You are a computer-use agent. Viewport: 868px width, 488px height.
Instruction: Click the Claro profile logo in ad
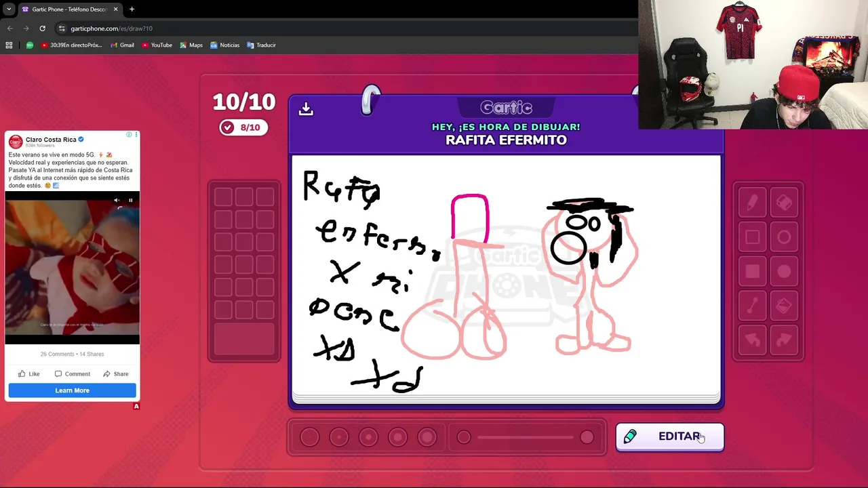[16, 142]
